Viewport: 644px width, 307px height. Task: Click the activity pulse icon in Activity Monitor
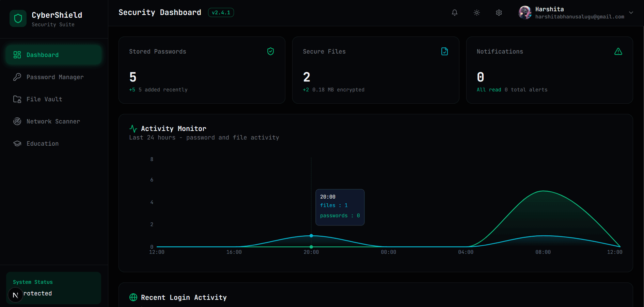click(133, 129)
